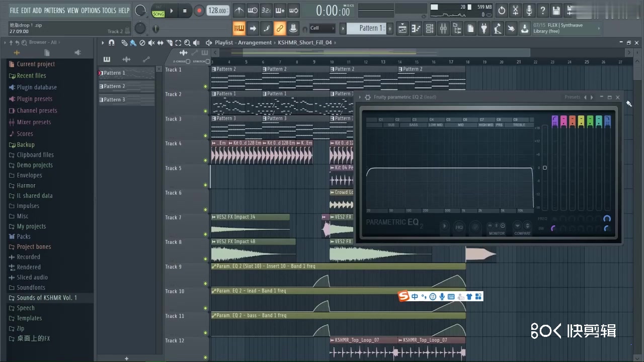
Task: Open EQ 2 plugin gear settings
Action: 367,97
